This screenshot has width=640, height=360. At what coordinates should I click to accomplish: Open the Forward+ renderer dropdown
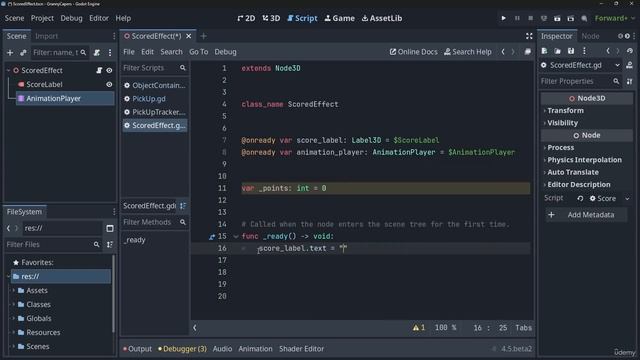tap(614, 18)
